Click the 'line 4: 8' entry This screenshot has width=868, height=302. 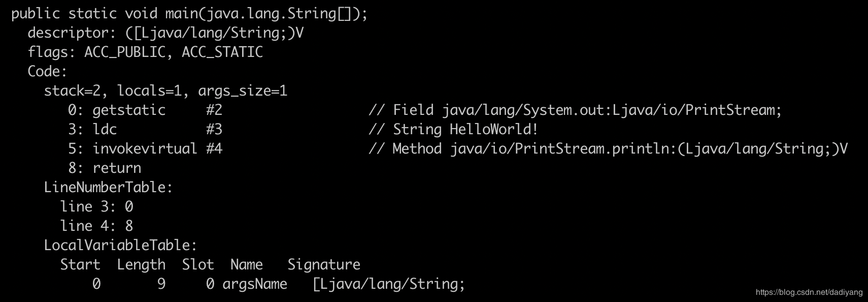click(96, 226)
